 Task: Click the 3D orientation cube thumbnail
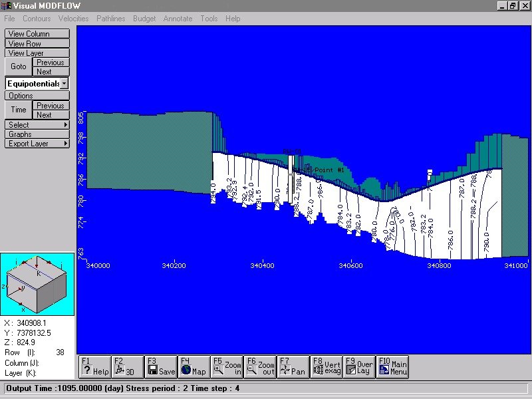pyautogui.click(x=37, y=284)
